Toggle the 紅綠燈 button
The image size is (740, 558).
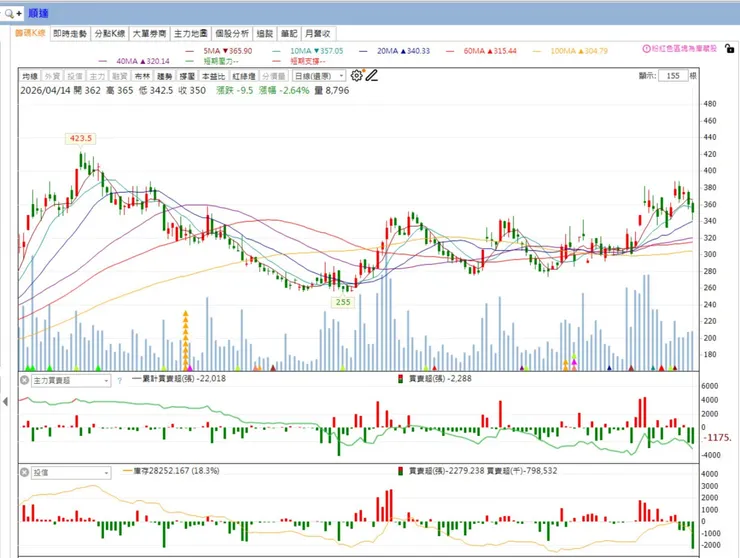244,76
